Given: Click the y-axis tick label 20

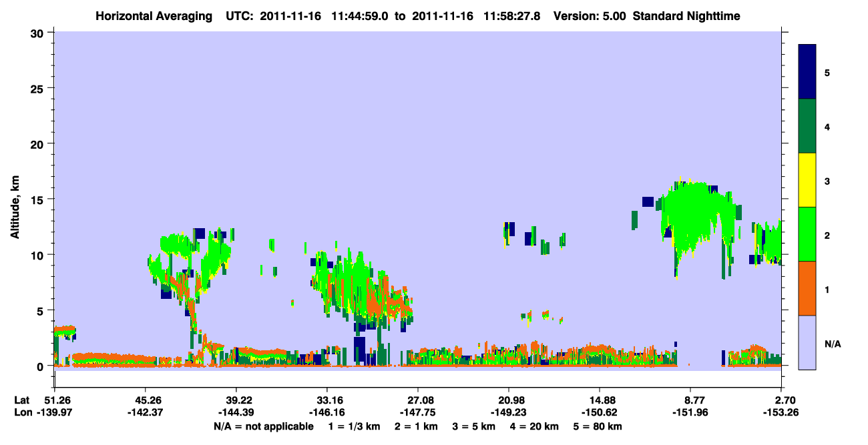Looking at the screenshot, I should point(39,143).
